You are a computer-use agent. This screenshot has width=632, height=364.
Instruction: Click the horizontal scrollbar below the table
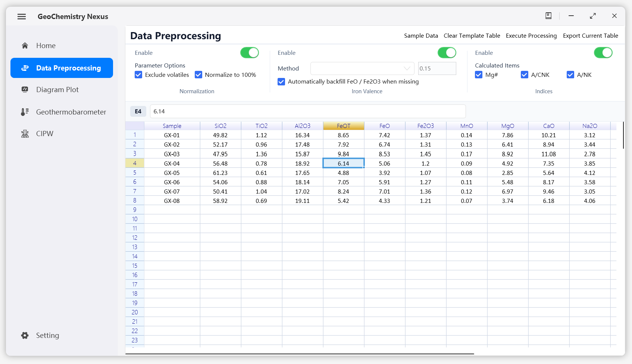tap(300, 354)
